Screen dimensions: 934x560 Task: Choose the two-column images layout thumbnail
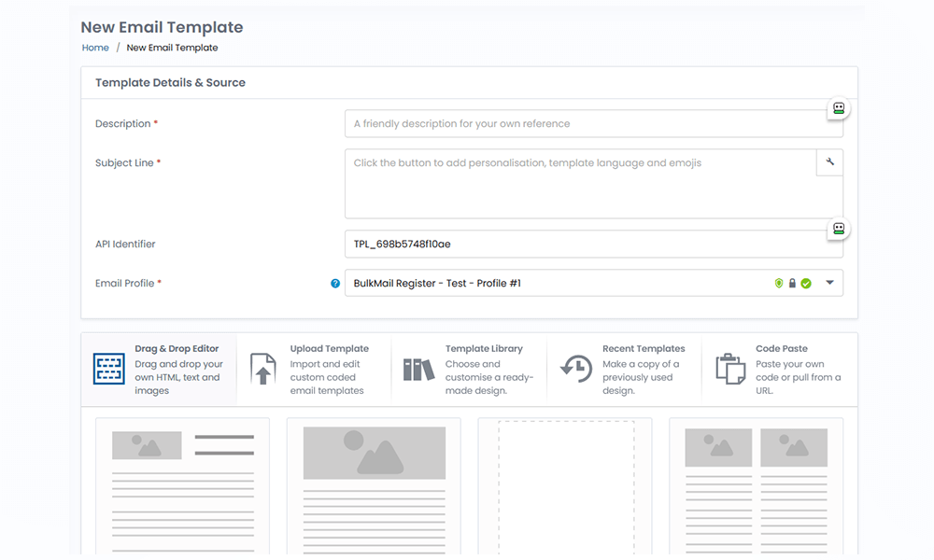756,486
